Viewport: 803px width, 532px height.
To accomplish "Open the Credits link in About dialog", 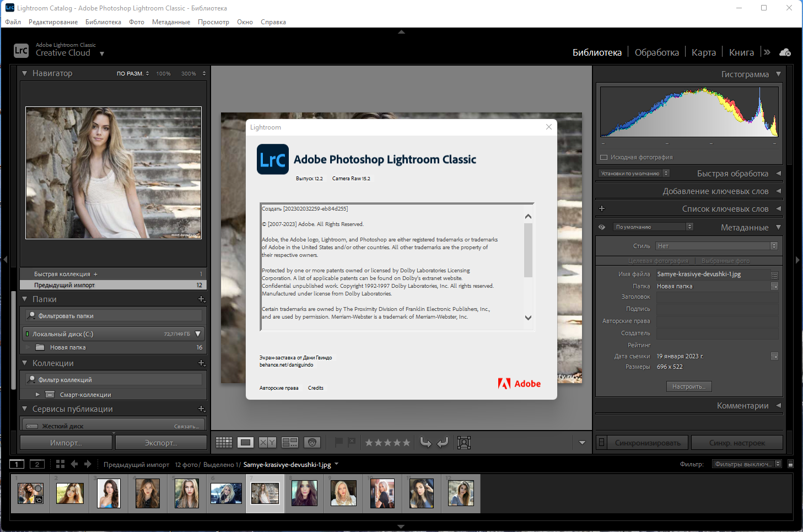I will 316,388.
